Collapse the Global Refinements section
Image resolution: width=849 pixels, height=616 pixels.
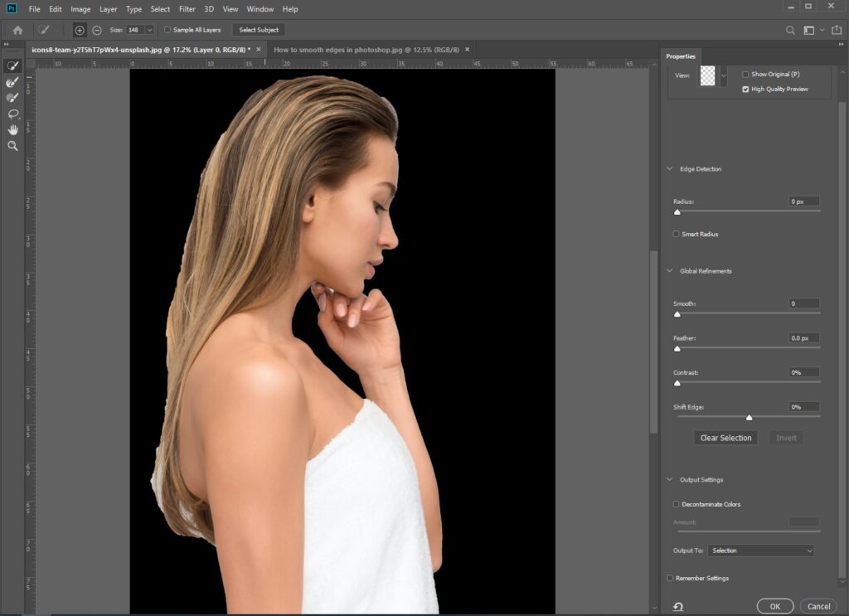[670, 270]
